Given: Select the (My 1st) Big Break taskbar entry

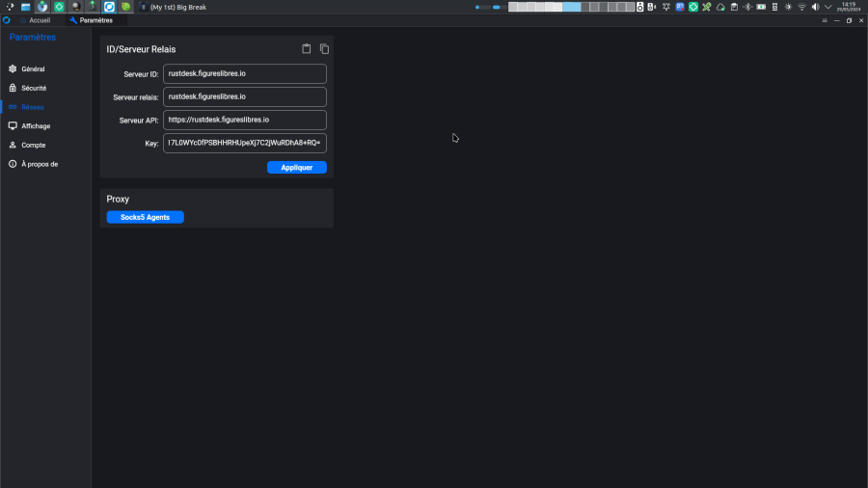Looking at the screenshot, I should [173, 7].
